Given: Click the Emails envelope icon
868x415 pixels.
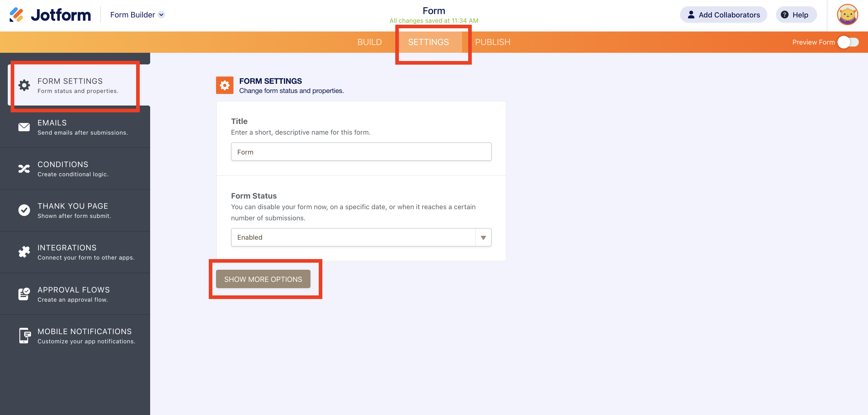Looking at the screenshot, I should coord(24,127).
